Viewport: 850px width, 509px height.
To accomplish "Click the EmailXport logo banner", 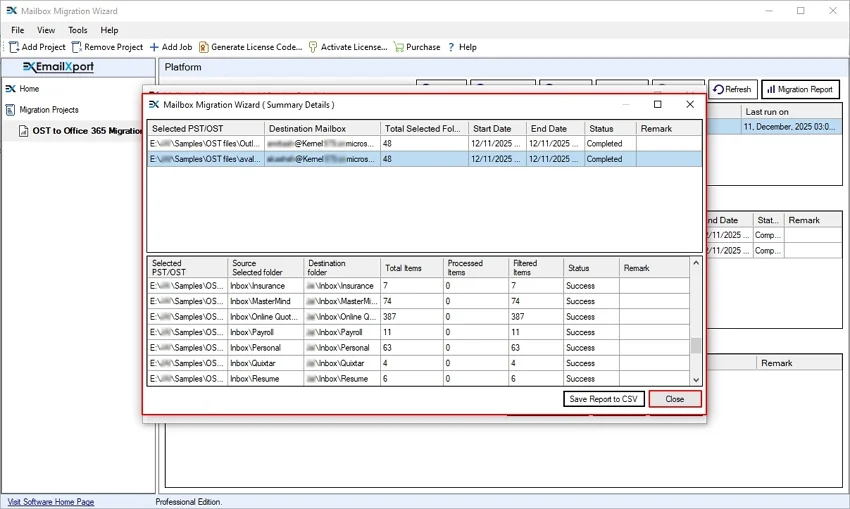I will point(59,67).
